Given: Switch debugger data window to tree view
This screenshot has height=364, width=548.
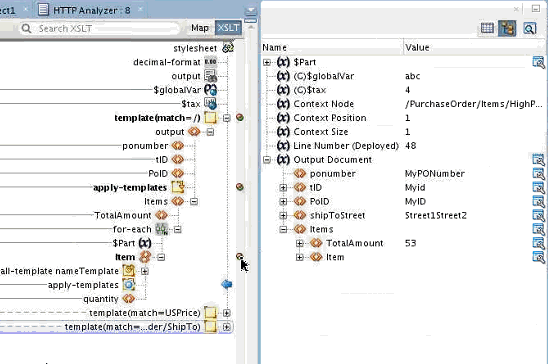Looking at the screenshot, I should [507, 28].
